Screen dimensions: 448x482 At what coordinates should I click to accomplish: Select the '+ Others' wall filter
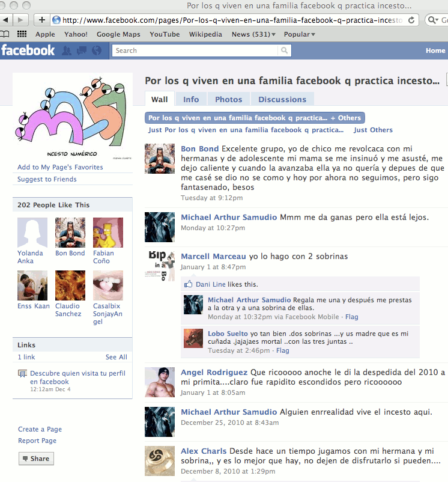(255, 118)
